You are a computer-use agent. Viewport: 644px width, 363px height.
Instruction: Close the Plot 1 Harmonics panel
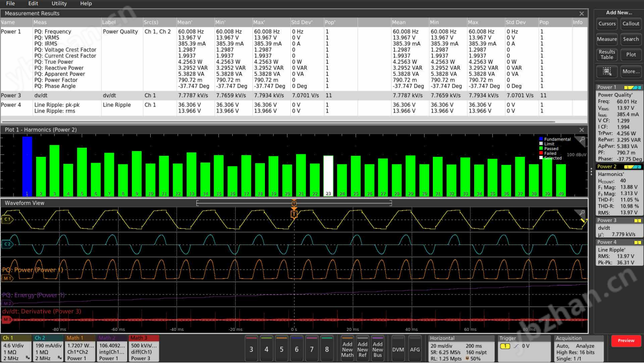coord(582,130)
